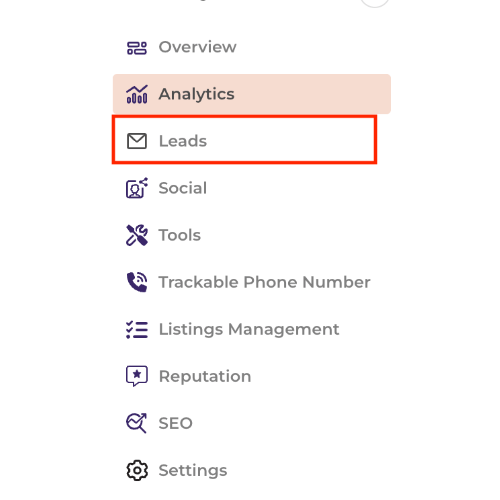The height and width of the screenshot is (500, 500).
Task: Click the Trackable Phone Number handset icon
Action: click(x=137, y=282)
